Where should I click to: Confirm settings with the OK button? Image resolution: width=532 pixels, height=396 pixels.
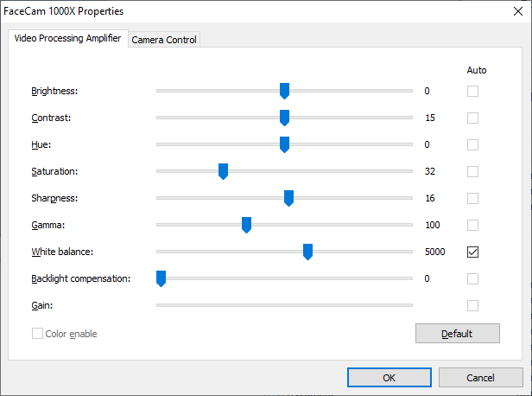tap(389, 377)
